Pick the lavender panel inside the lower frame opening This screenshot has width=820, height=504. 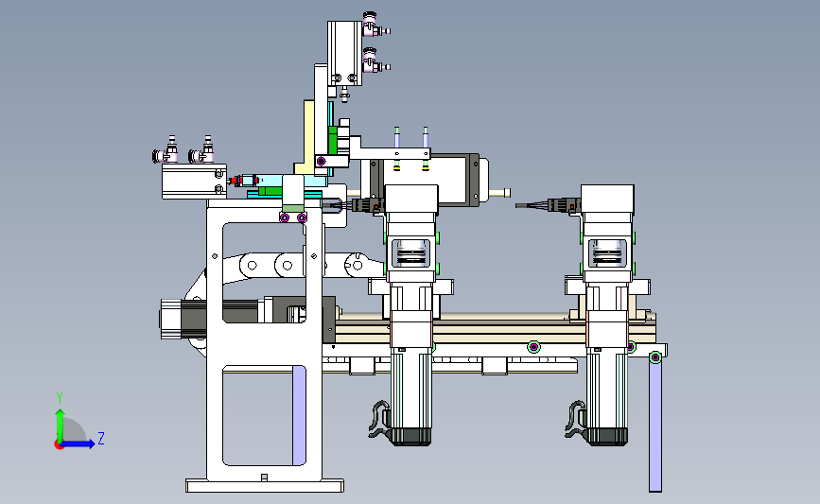click(x=299, y=415)
